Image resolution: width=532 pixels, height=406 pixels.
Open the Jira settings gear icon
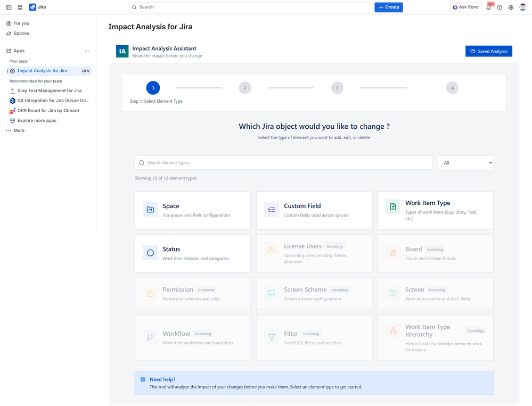click(x=510, y=7)
